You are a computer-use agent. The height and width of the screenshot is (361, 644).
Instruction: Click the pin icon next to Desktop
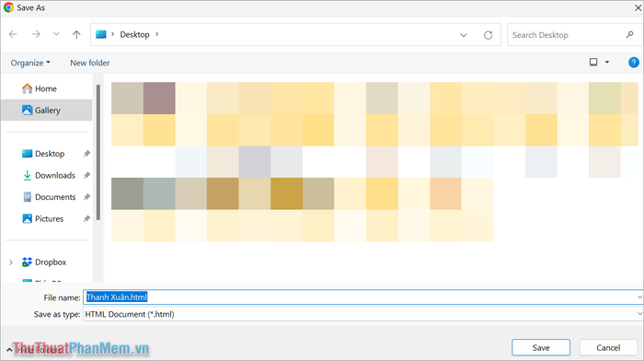click(86, 154)
